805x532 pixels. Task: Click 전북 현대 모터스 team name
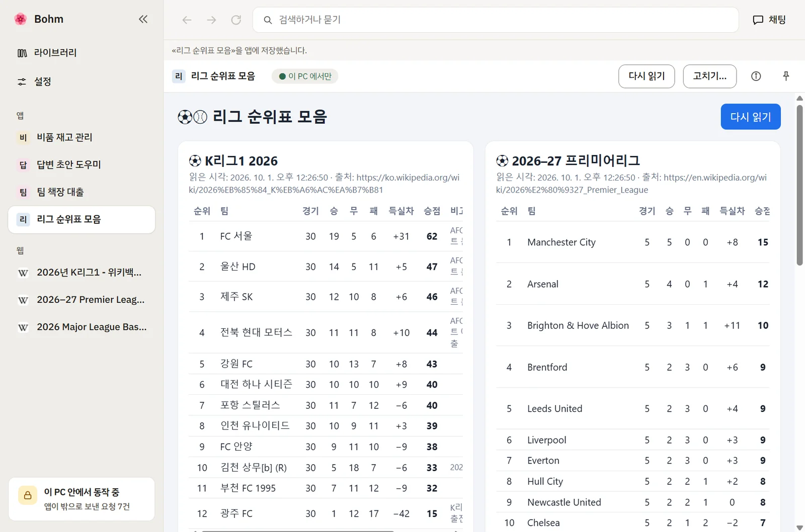click(256, 332)
